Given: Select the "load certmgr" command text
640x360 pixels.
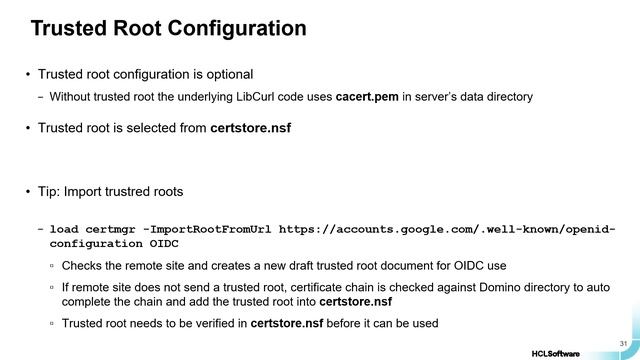Looking at the screenshot, I should pyautogui.click(x=92, y=229).
